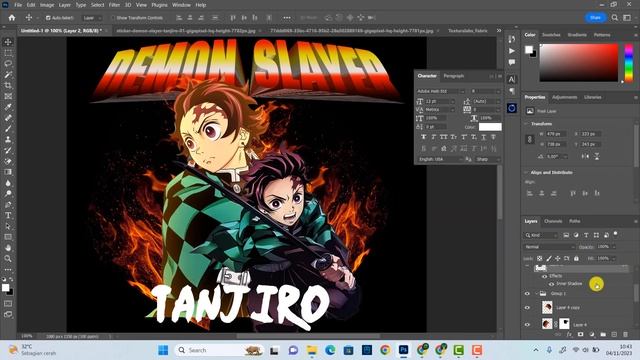640x360 pixels.
Task: Select the Clone Stamp tool
Action: pos(8,139)
